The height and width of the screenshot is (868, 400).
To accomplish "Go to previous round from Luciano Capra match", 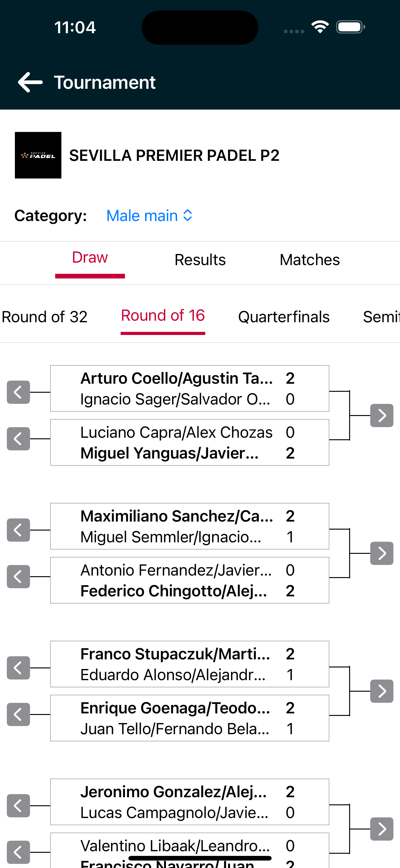I will point(19,439).
